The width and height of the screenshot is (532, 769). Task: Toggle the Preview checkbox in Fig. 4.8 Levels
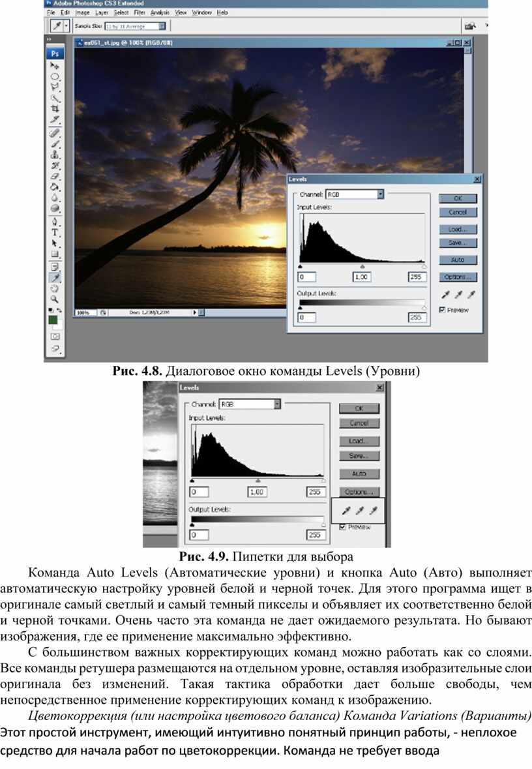(442, 310)
